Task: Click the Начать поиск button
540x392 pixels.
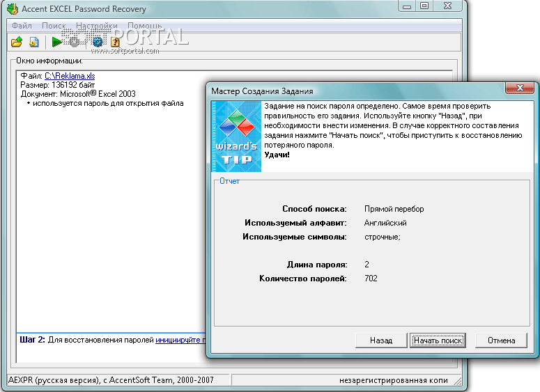Action: 438,340
